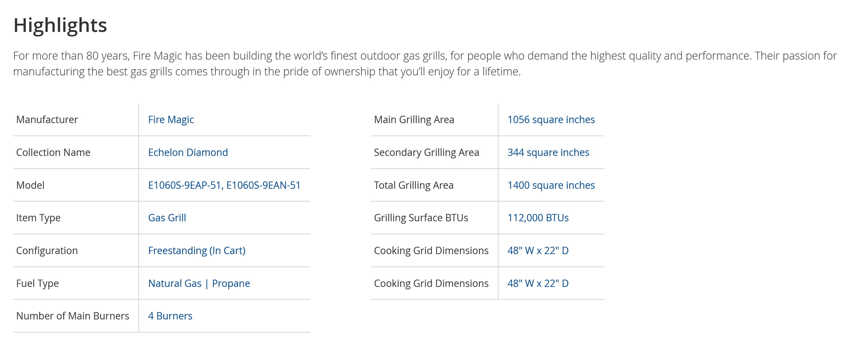The image size is (868, 348).
Task: Select the 4 Burners link
Action: (170, 315)
